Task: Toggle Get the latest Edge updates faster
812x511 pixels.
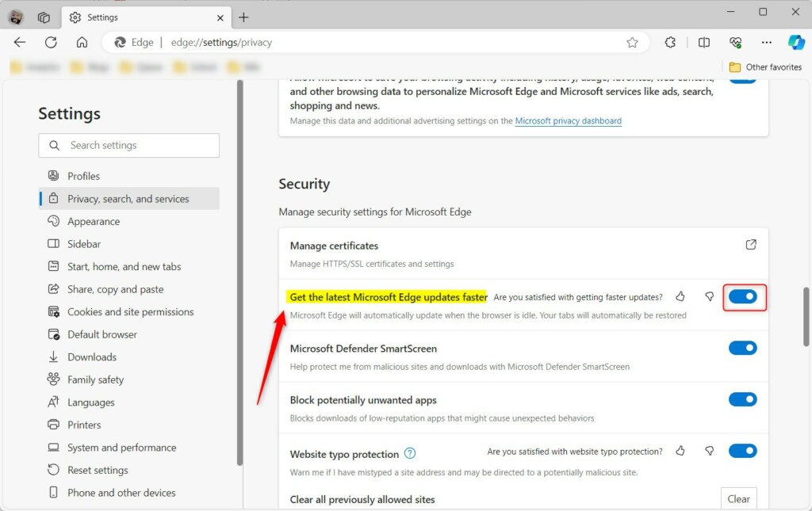Action: tap(742, 297)
